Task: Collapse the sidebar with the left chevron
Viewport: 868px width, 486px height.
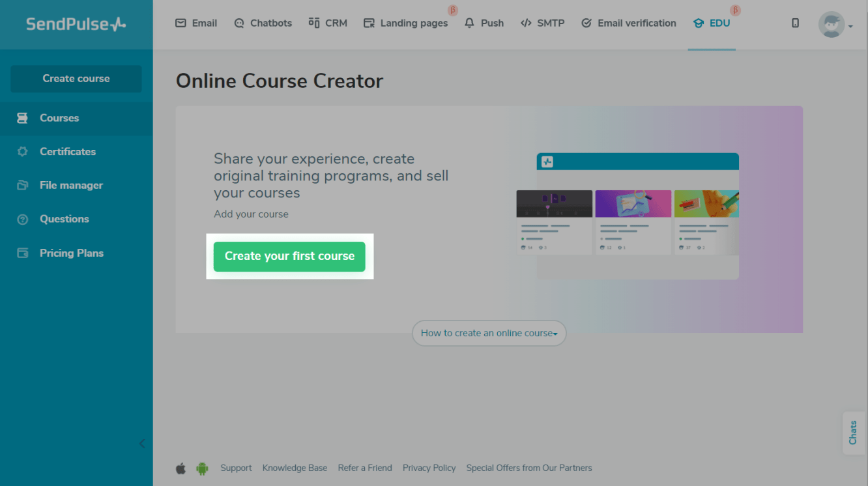Action: 142,444
